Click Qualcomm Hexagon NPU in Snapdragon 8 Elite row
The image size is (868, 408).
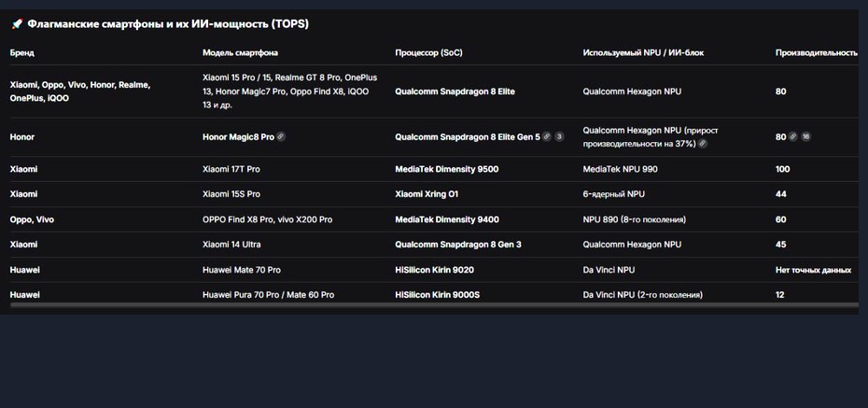click(632, 91)
